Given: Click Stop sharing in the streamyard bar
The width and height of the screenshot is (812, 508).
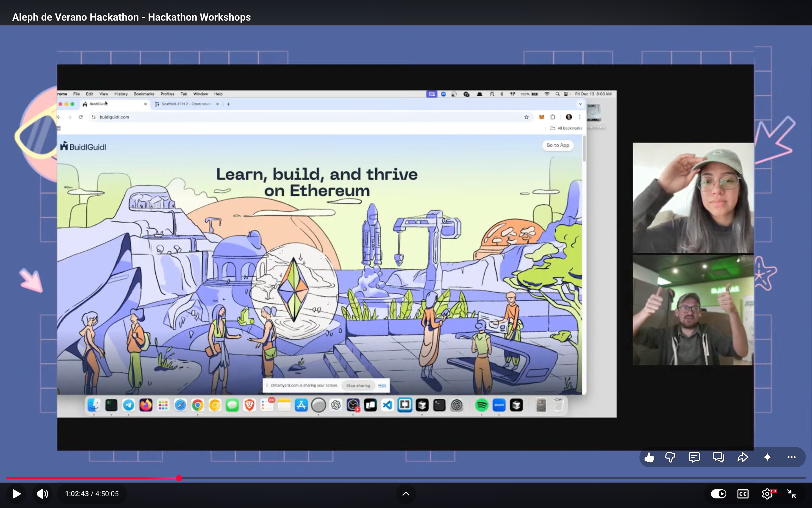Looking at the screenshot, I should pos(358,385).
